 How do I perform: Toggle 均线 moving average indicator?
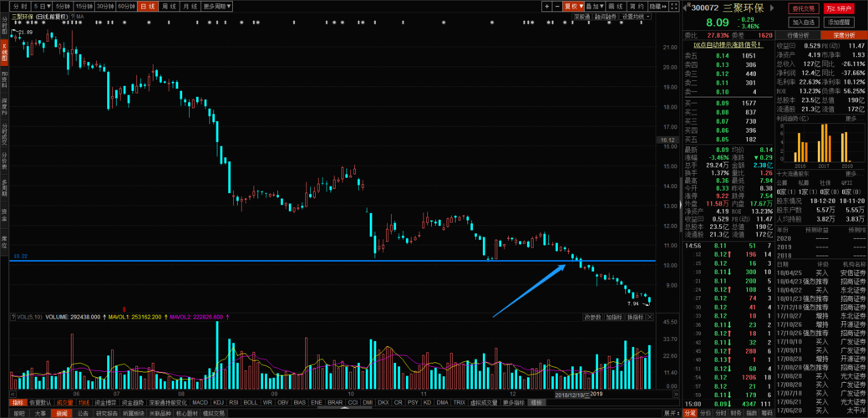84,402
